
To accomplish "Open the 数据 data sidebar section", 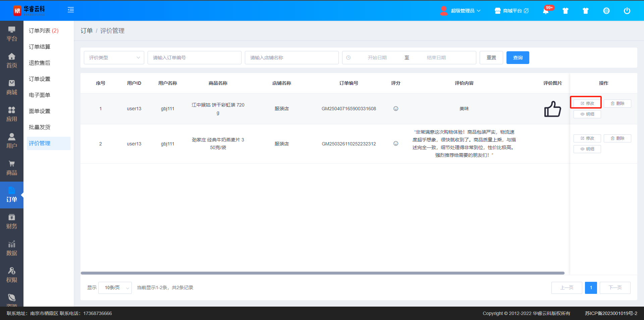I will coord(12,248).
